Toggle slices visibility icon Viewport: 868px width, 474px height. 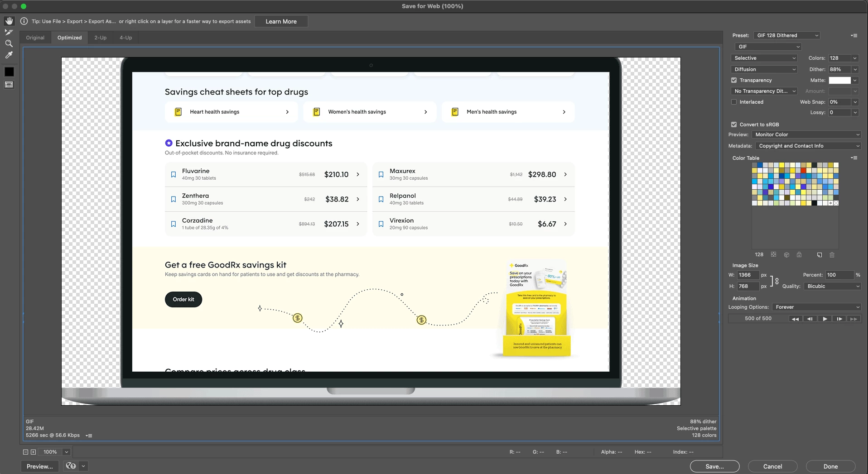pos(9,85)
